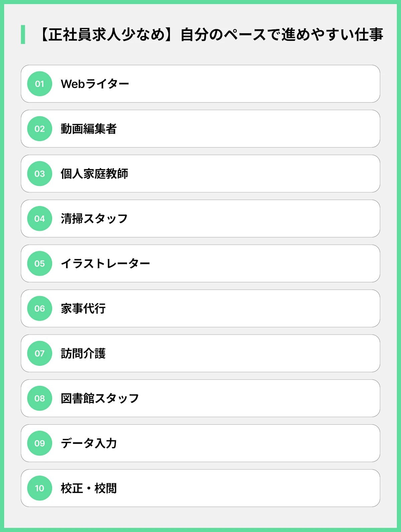Click the green 06 number badge
The height and width of the screenshot is (532, 401).
pos(39,308)
